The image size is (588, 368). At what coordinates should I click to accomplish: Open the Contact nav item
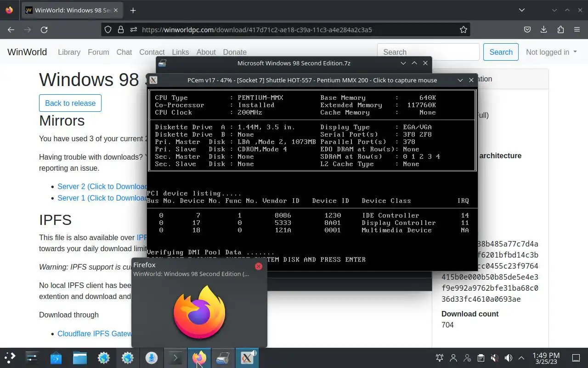coord(152,52)
